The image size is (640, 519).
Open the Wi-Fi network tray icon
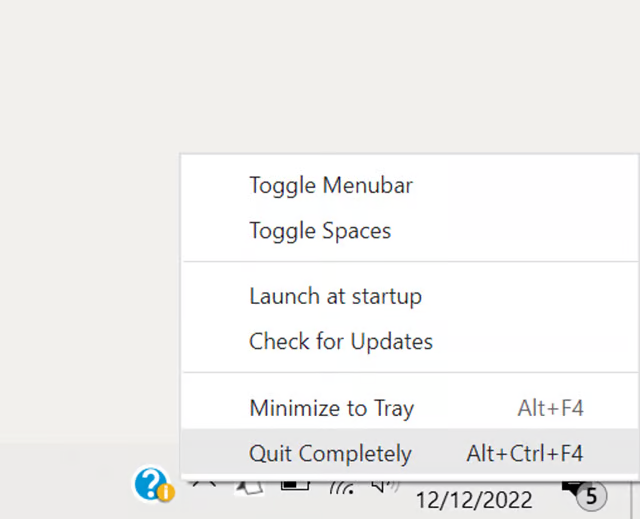341,488
